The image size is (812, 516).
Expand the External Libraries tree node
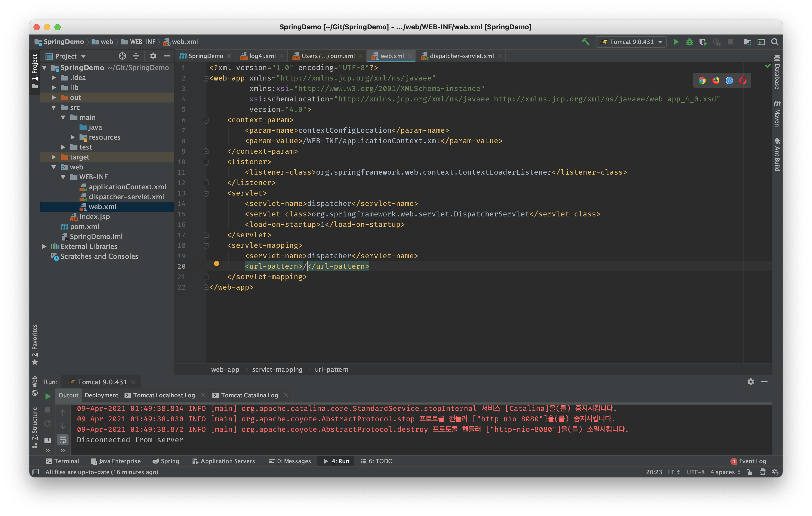pos(44,246)
